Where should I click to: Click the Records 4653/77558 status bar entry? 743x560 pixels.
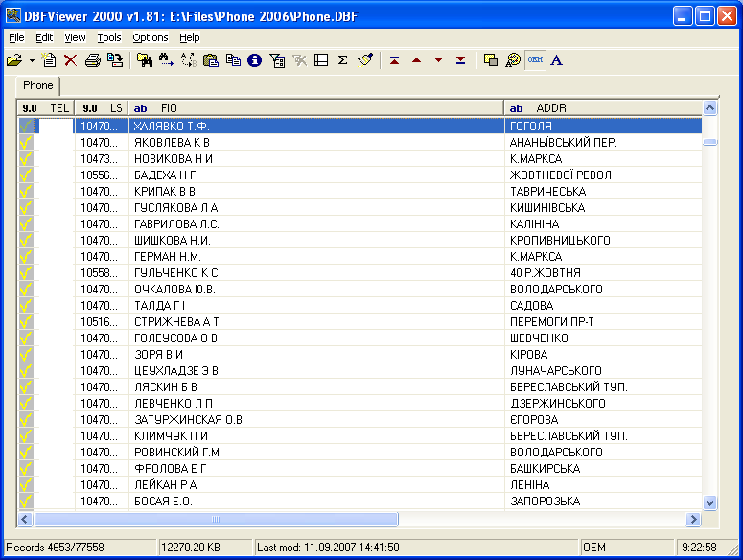pos(80,548)
